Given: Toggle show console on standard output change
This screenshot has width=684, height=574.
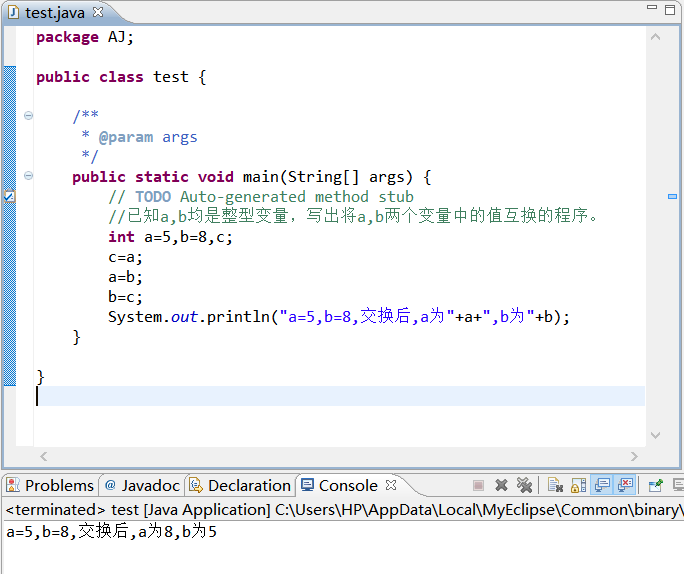Looking at the screenshot, I should pyautogui.click(x=602, y=485).
